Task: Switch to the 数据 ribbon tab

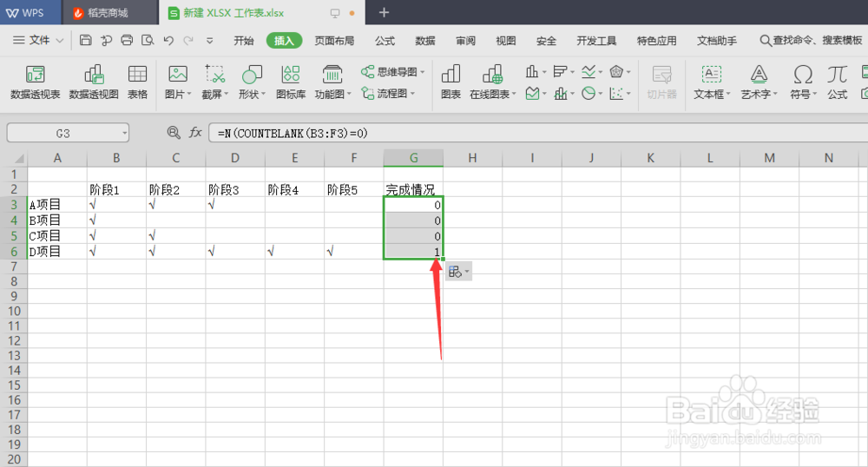Action: (425, 41)
